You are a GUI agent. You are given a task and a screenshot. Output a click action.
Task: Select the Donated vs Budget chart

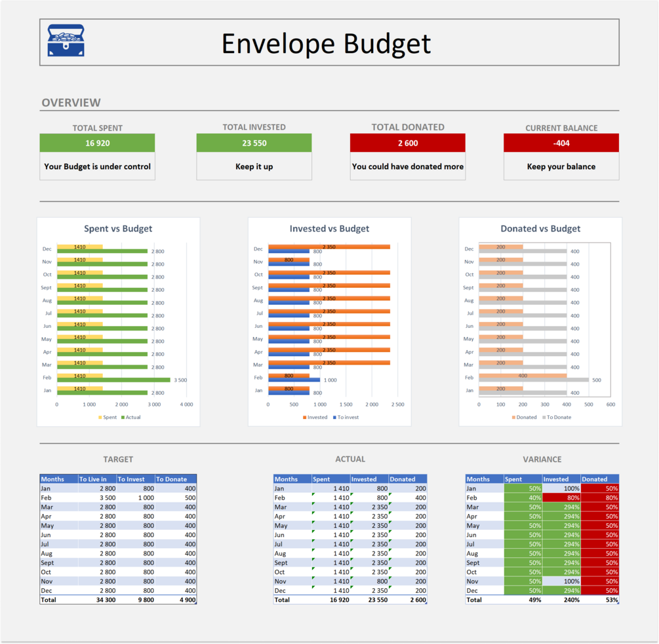[x=540, y=321]
